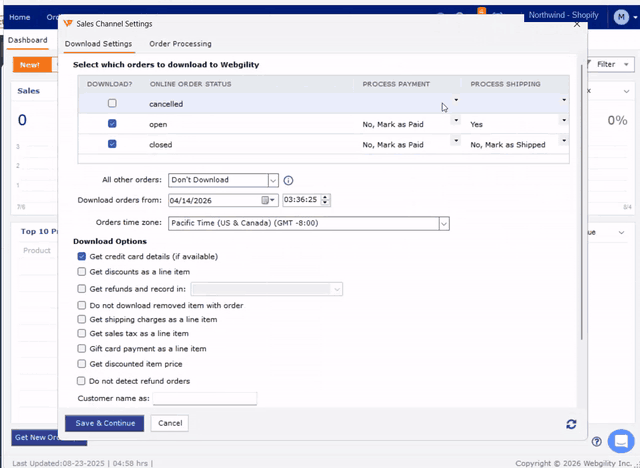Image resolution: width=640 pixels, height=468 pixels.
Task: Open the chat support bubble icon
Action: point(621,441)
